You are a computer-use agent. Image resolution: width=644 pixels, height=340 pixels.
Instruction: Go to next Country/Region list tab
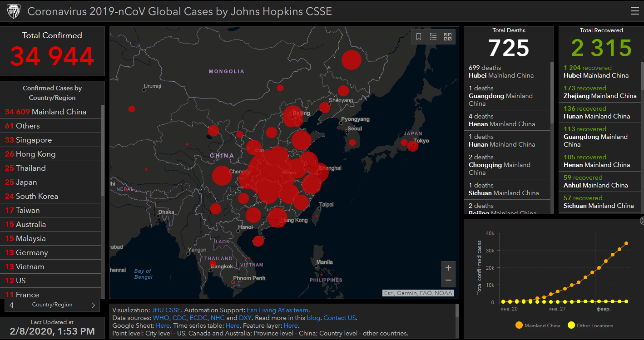pyautogui.click(x=93, y=305)
